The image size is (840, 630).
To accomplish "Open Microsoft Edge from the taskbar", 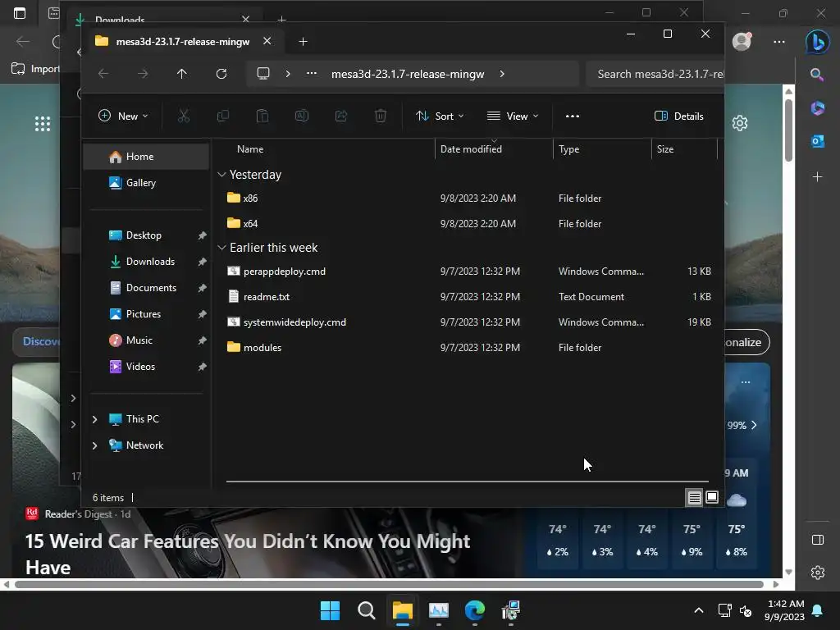I will pos(475,610).
